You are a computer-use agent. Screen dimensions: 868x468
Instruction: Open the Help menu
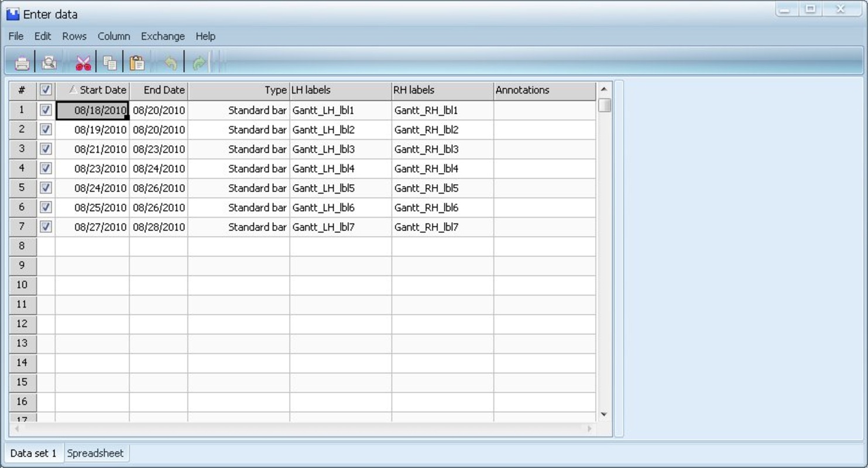pos(205,36)
